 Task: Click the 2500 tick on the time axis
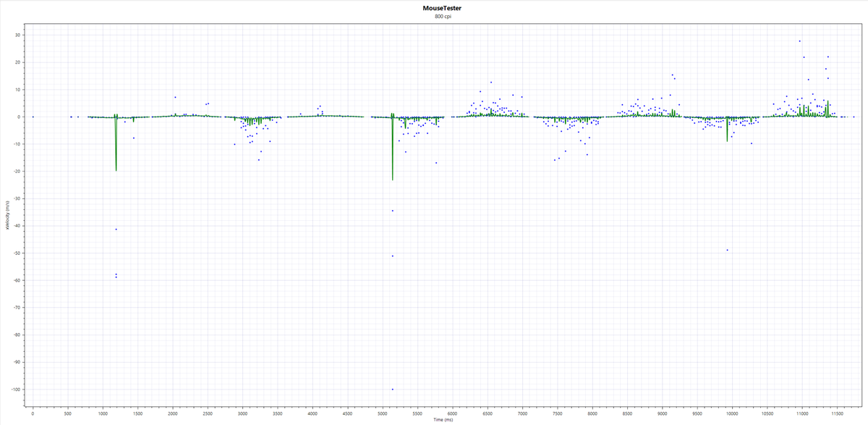[x=208, y=413]
